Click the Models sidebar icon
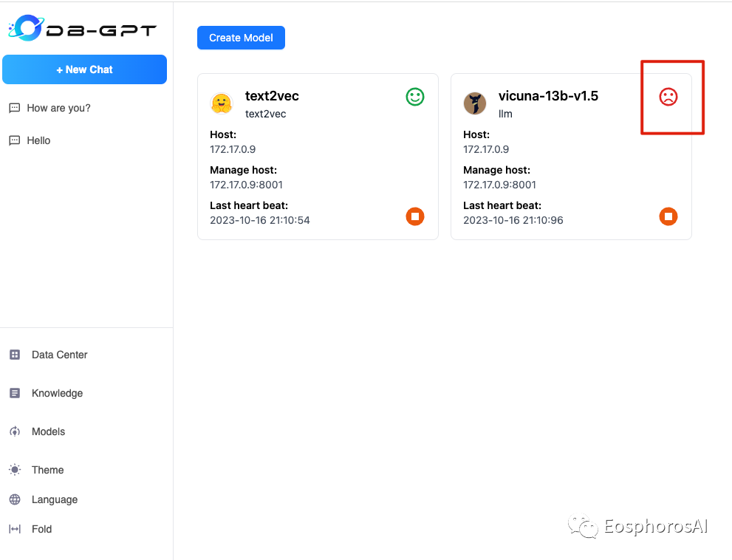This screenshot has height=560, width=732. 15,431
